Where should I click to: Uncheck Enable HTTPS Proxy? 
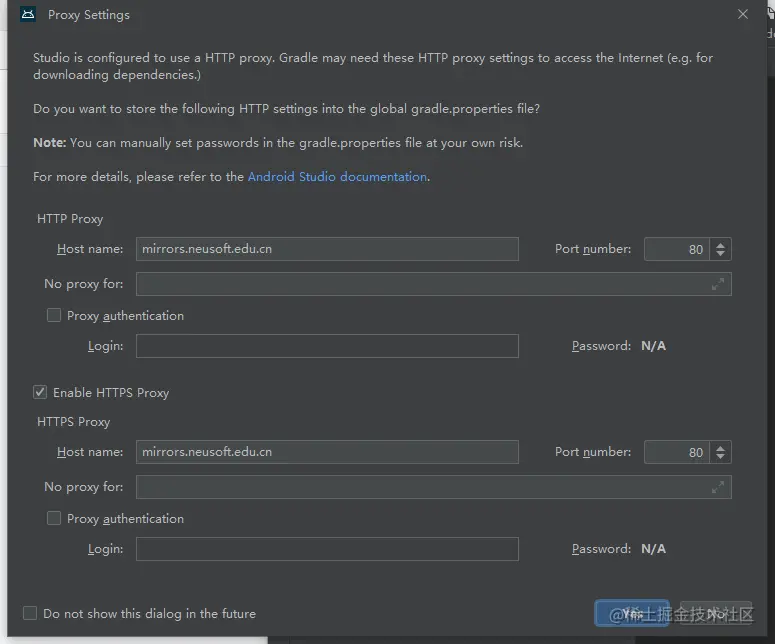[x=40, y=392]
